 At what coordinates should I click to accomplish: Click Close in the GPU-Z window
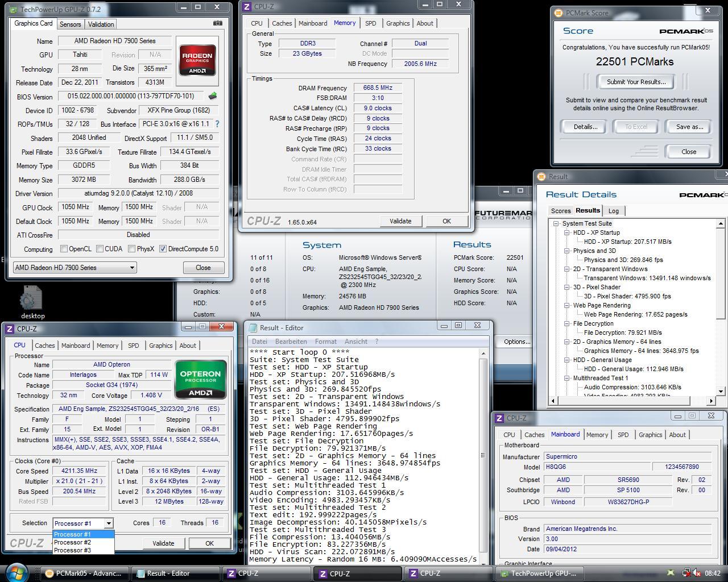point(203,267)
